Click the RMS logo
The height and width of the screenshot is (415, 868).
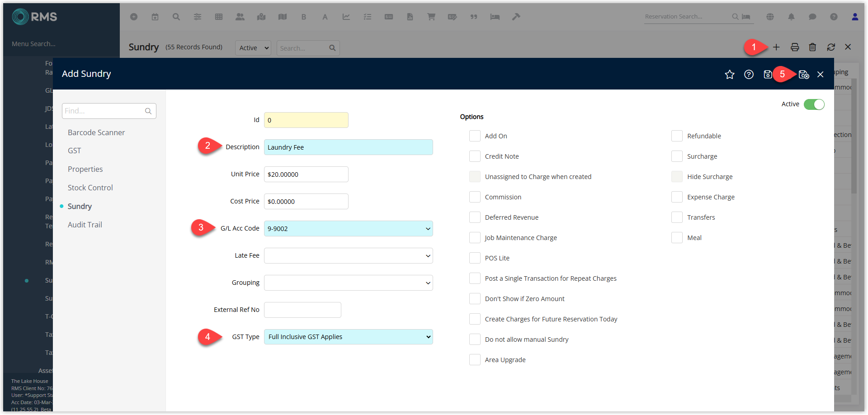35,17
